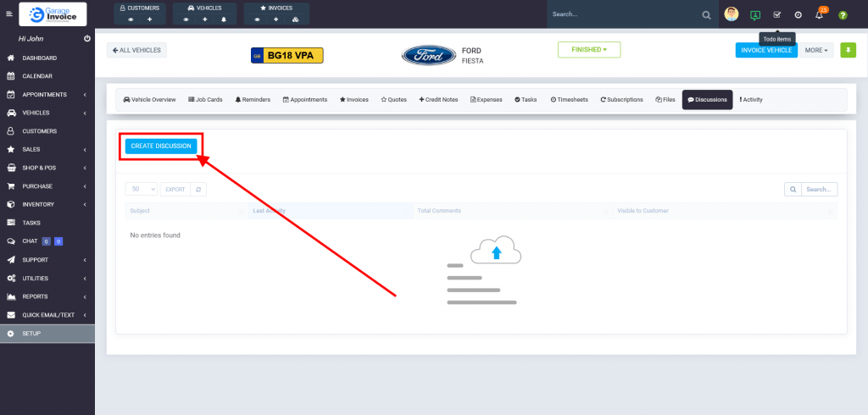Reload the discussions table with refresh icon
The width and height of the screenshot is (868, 415).
click(198, 189)
